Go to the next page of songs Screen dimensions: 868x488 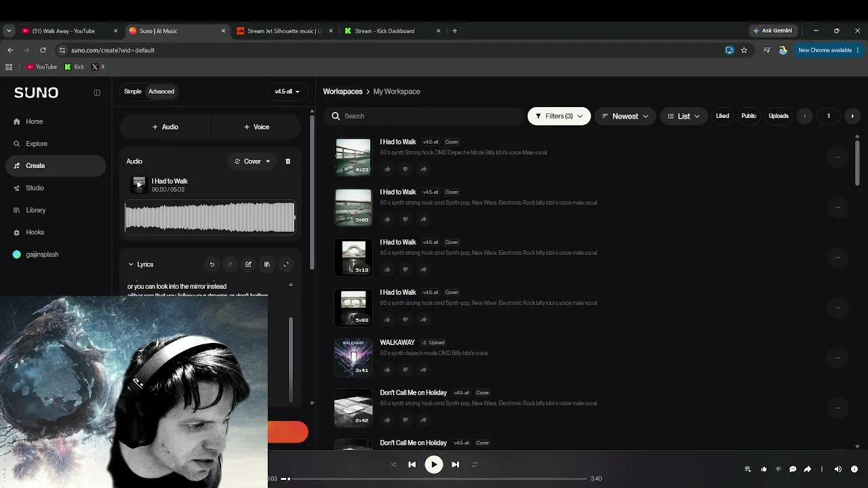tap(852, 116)
